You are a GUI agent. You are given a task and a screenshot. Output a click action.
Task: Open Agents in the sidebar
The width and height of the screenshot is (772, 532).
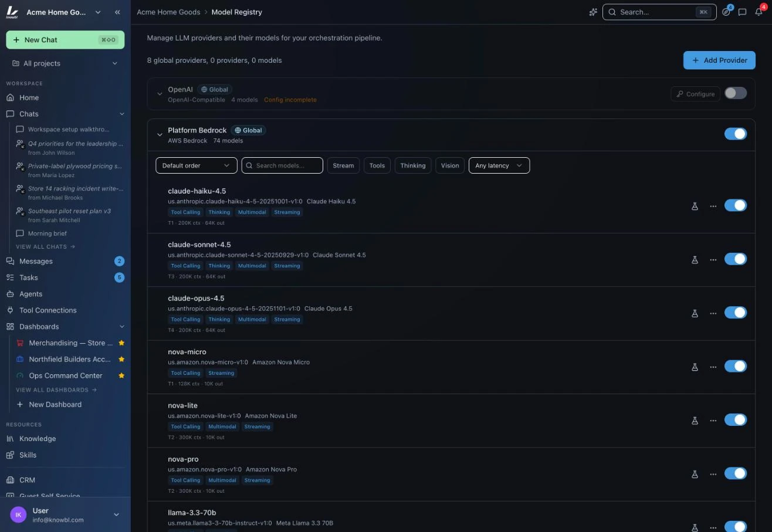click(x=65, y=294)
